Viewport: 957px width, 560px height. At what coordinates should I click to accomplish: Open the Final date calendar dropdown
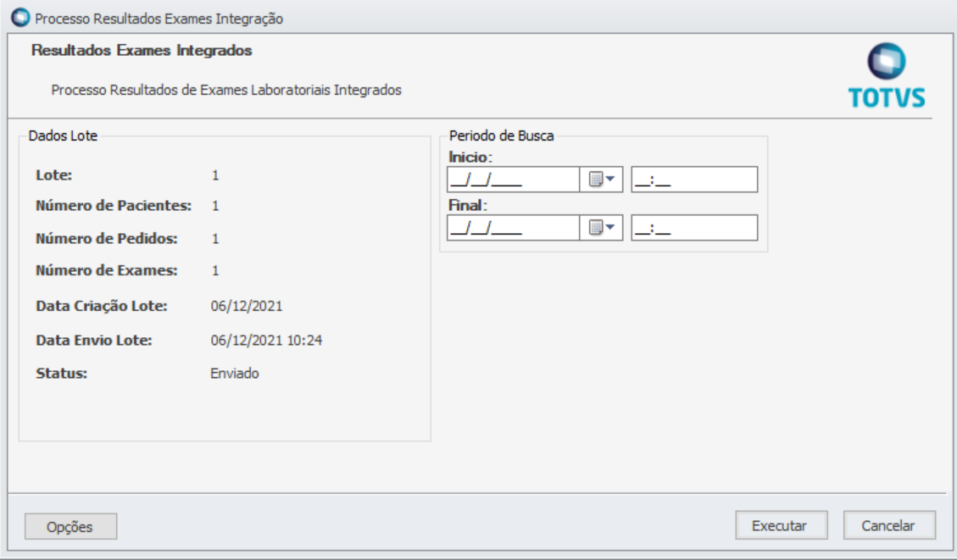[601, 228]
